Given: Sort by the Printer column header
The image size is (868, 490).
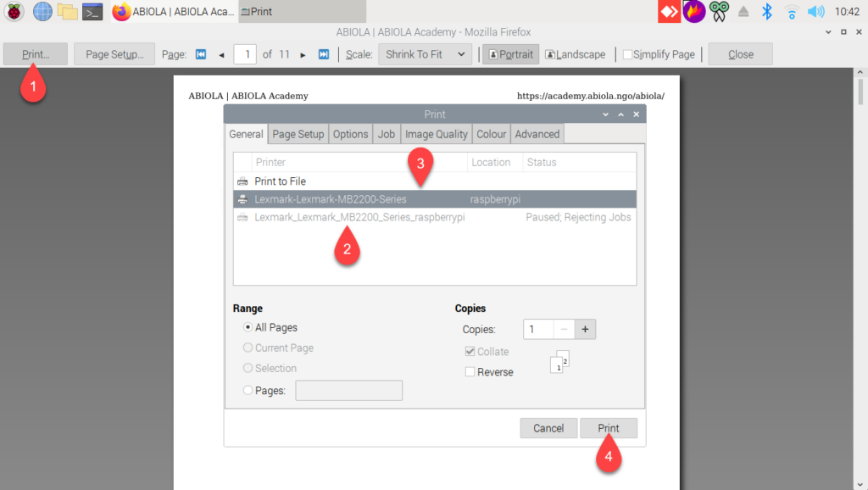Looking at the screenshot, I should pyautogui.click(x=359, y=162).
